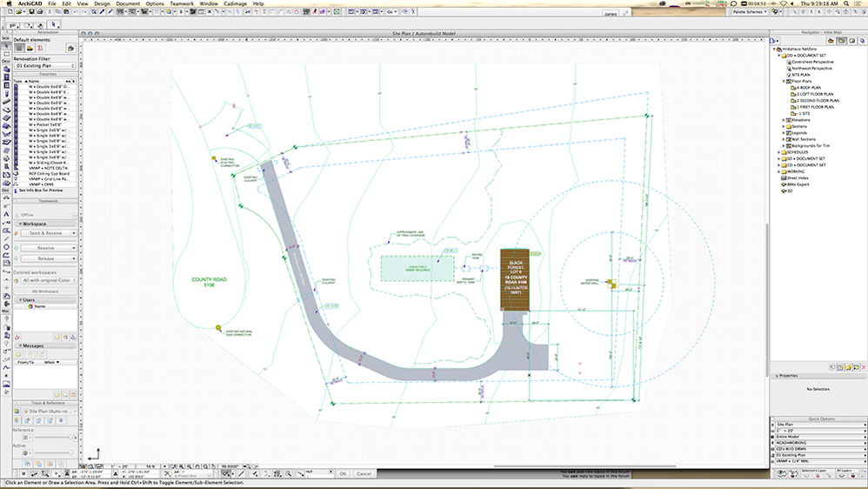Click the OK button in bottom bar
Image resolution: width=868 pixels, height=489 pixels.
point(343,473)
